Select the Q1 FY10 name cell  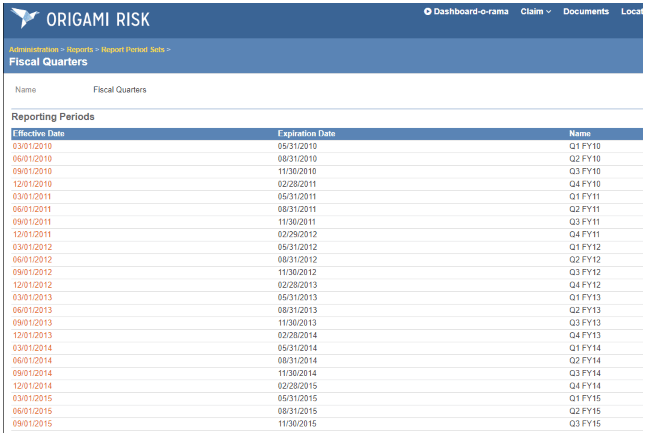tap(585, 146)
